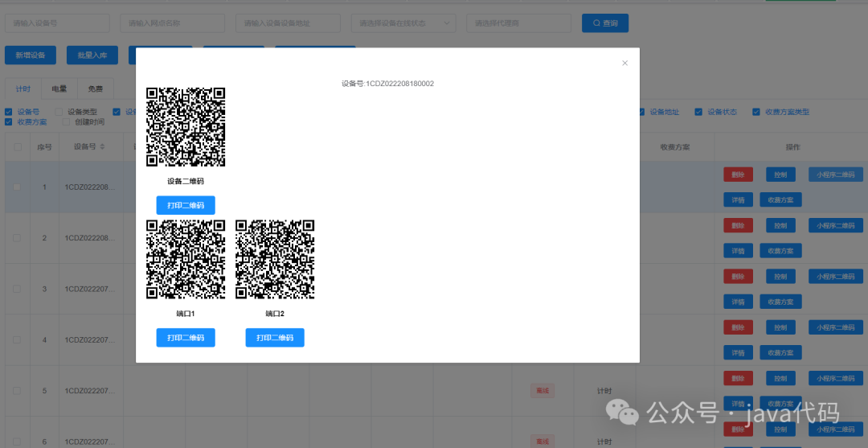Select the 设备二维码 QR code image
The image size is (868, 448).
pos(186,127)
